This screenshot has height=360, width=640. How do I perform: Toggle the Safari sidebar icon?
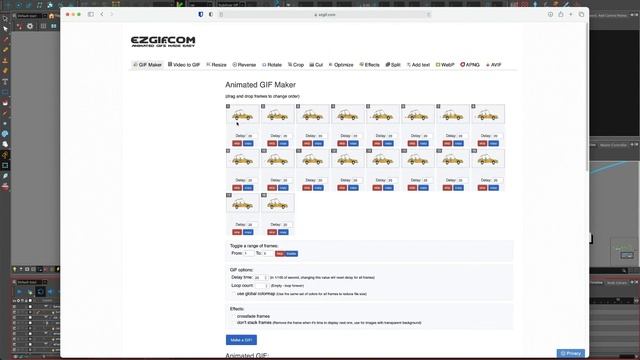91,14
